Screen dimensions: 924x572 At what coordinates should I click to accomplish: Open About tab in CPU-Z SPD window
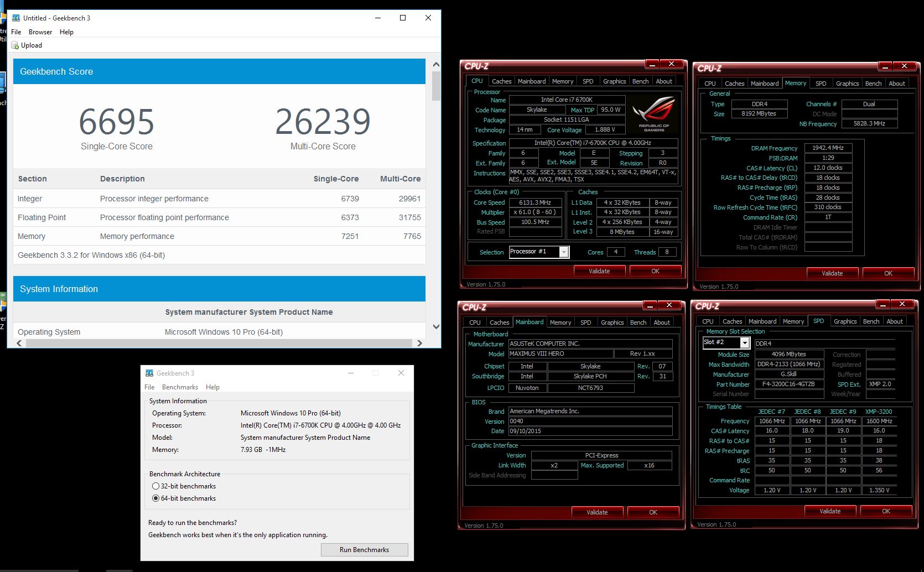pyautogui.click(x=895, y=321)
